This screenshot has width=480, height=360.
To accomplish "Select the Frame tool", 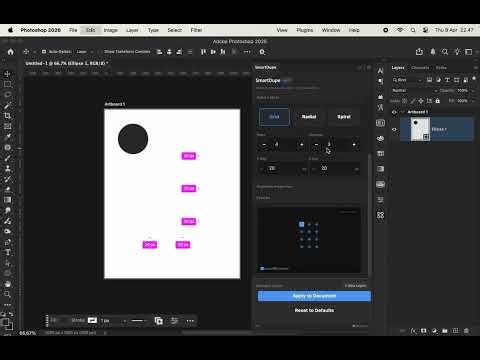I will 7,126.
